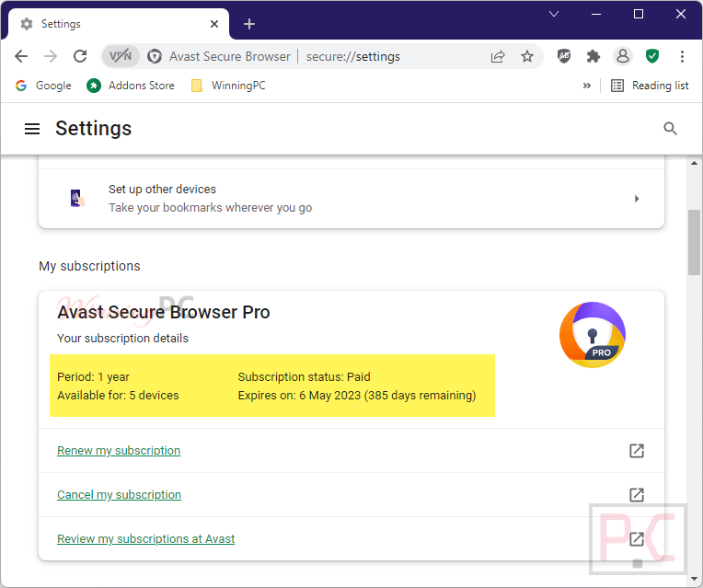Click the Avast Secure Browser Pro logo
This screenshot has height=588, width=703.
593,335
